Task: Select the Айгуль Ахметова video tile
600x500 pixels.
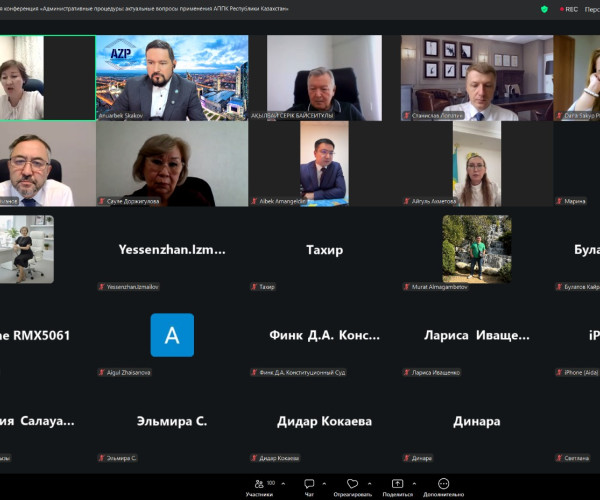Action: point(477,164)
